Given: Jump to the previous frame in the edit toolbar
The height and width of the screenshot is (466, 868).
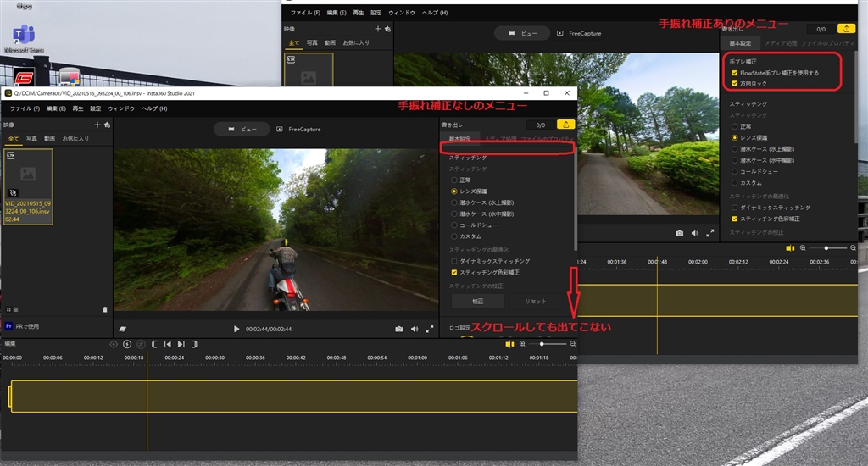Looking at the screenshot, I should click(x=168, y=344).
